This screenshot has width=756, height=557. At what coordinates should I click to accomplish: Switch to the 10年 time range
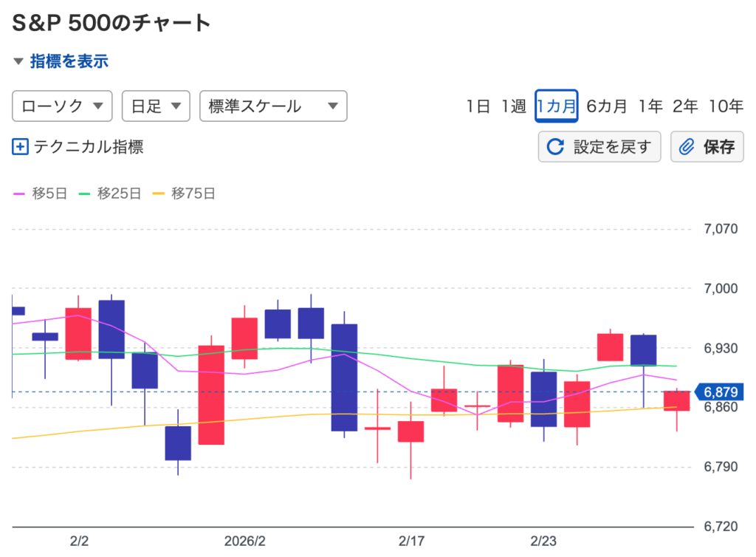725,106
